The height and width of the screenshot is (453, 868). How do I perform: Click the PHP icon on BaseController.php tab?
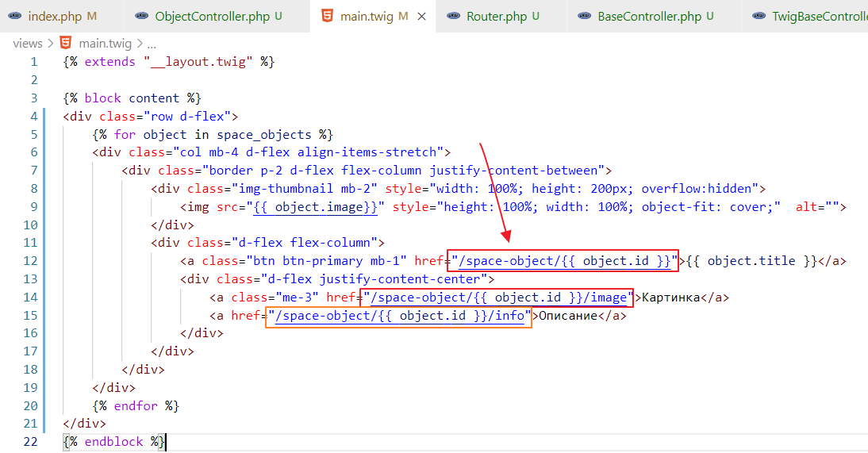(585, 16)
